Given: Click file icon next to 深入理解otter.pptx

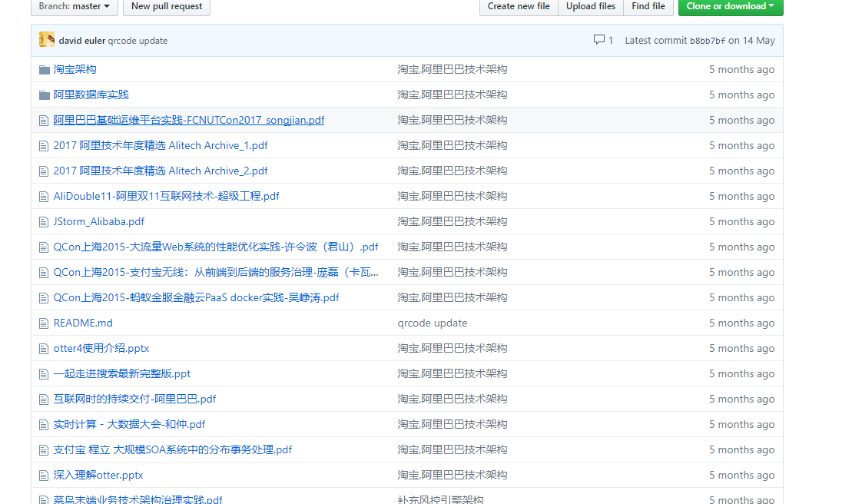Looking at the screenshot, I should [x=44, y=474].
